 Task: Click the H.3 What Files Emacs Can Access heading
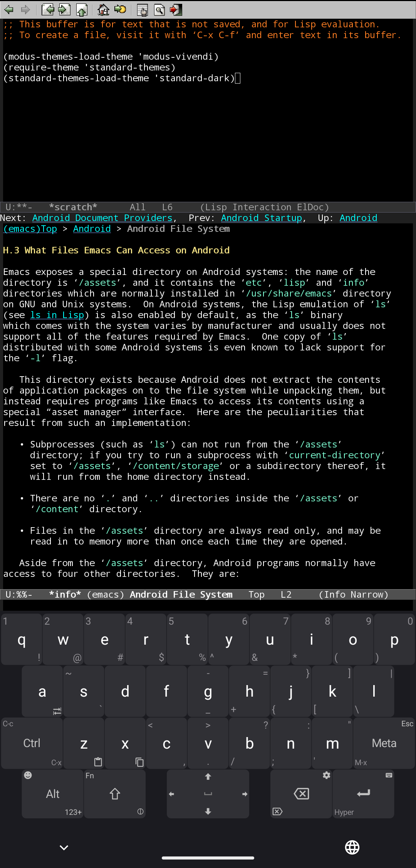(116, 250)
